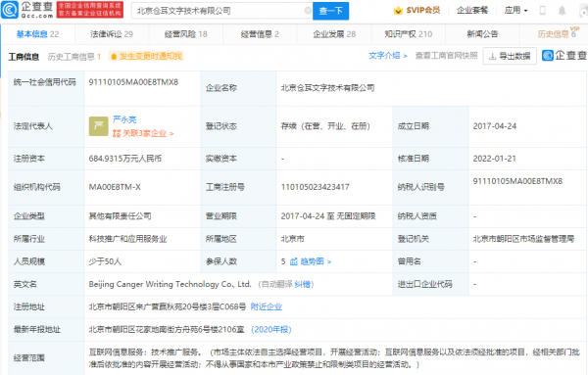Open the 2020年报 annual report link
The width and height of the screenshot is (588, 375).
click(x=271, y=330)
